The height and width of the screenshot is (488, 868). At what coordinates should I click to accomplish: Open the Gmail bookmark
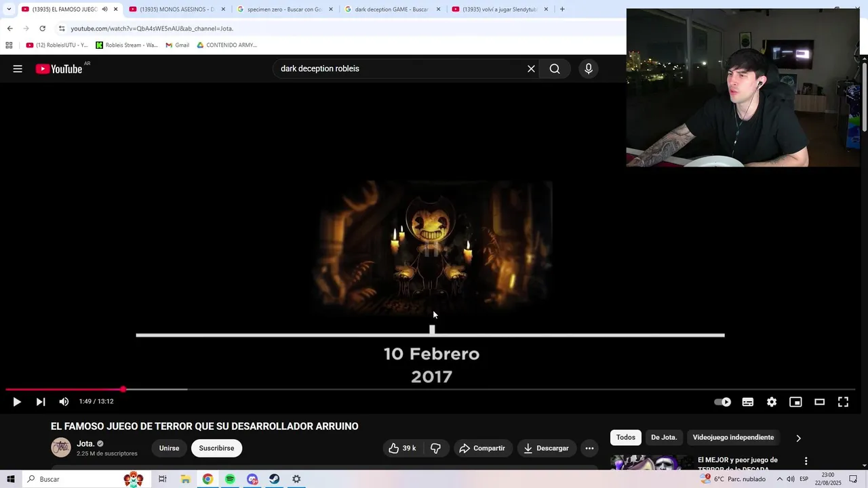(x=178, y=45)
